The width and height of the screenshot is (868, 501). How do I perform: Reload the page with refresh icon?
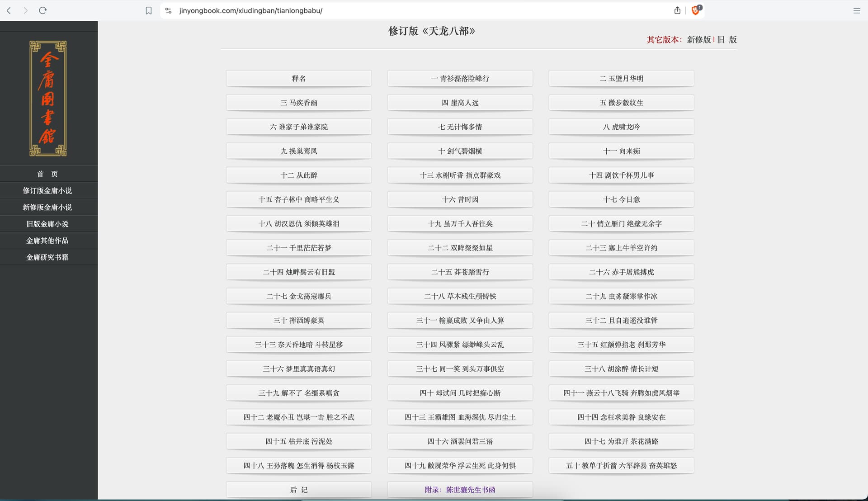43,10
